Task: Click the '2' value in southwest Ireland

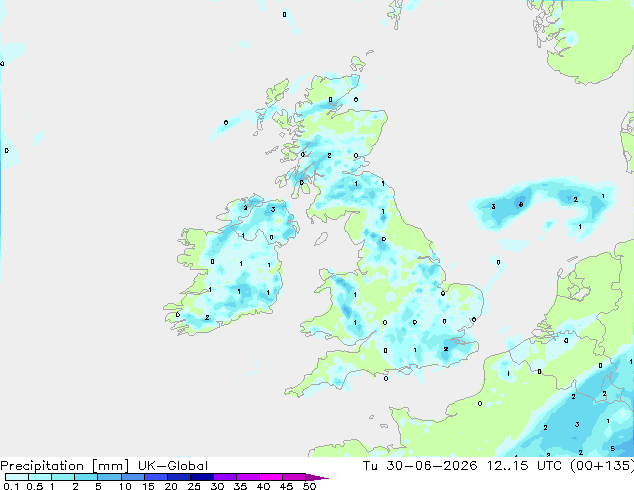Action: click(x=207, y=318)
